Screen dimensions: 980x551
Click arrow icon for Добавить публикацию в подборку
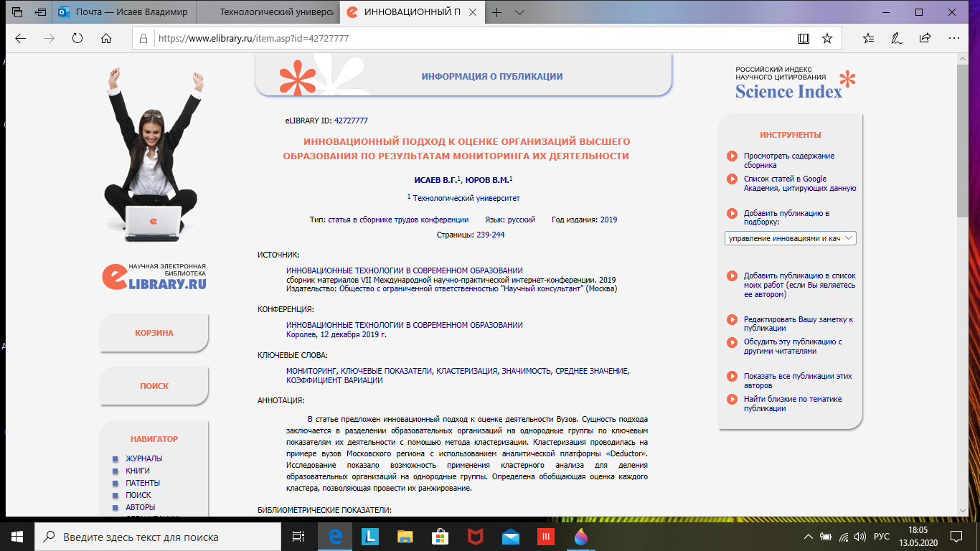click(732, 213)
